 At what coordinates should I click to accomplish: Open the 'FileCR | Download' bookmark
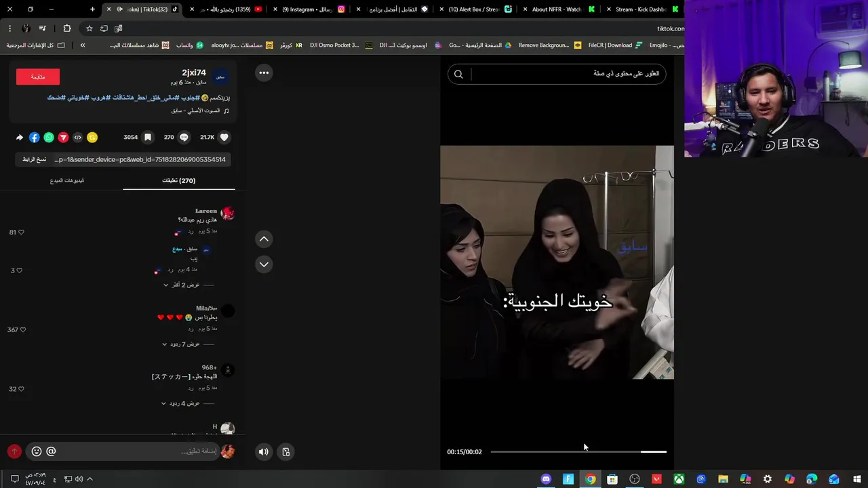click(615, 45)
